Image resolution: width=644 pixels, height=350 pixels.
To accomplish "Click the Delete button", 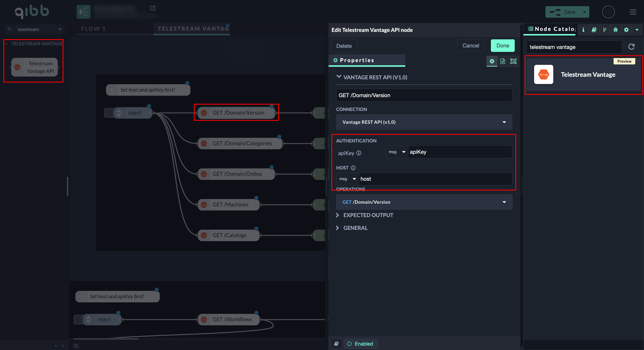I will tap(344, 46).
